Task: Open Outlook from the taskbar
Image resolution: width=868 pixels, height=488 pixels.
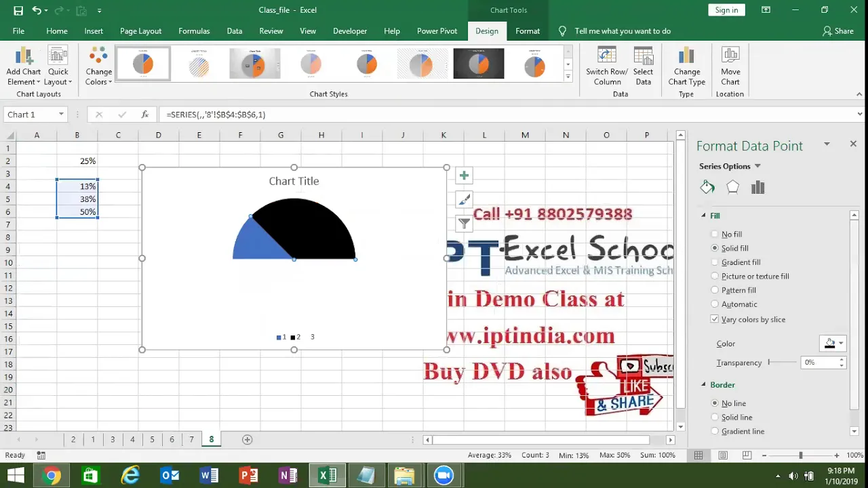Action: pyautogui.click(x=170, y=476)
